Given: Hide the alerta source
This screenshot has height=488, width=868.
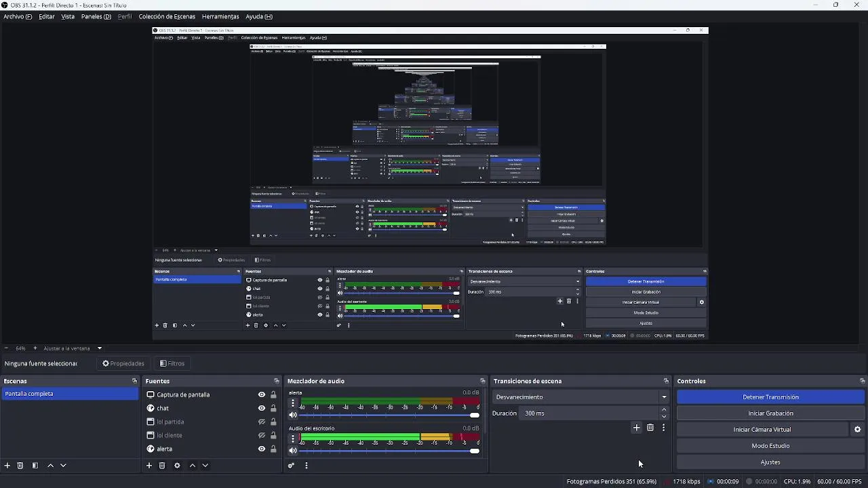Looking at the screenshot, I should [262, 449].
